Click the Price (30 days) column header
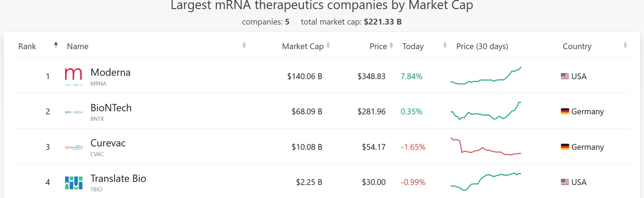 pyautogui.click(x=482, y=46)
